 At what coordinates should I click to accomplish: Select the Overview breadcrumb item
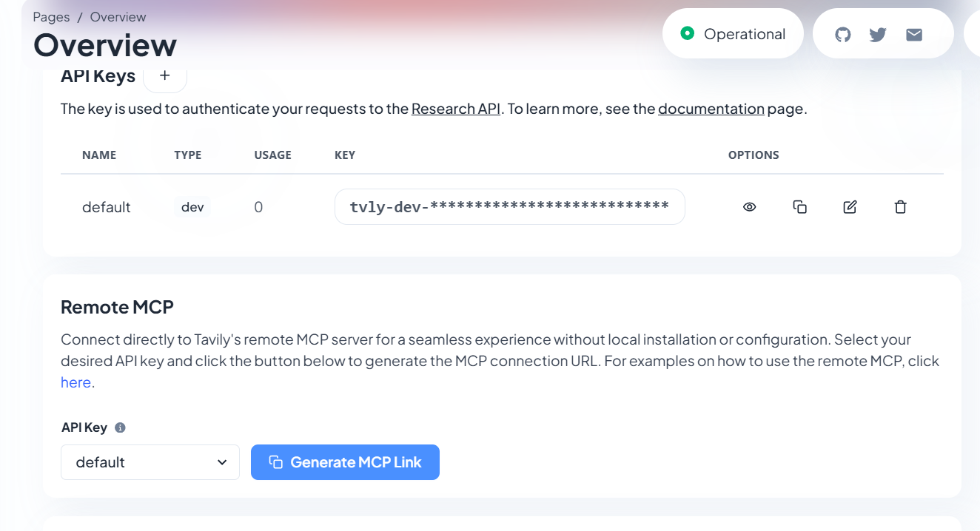point(118,17)
